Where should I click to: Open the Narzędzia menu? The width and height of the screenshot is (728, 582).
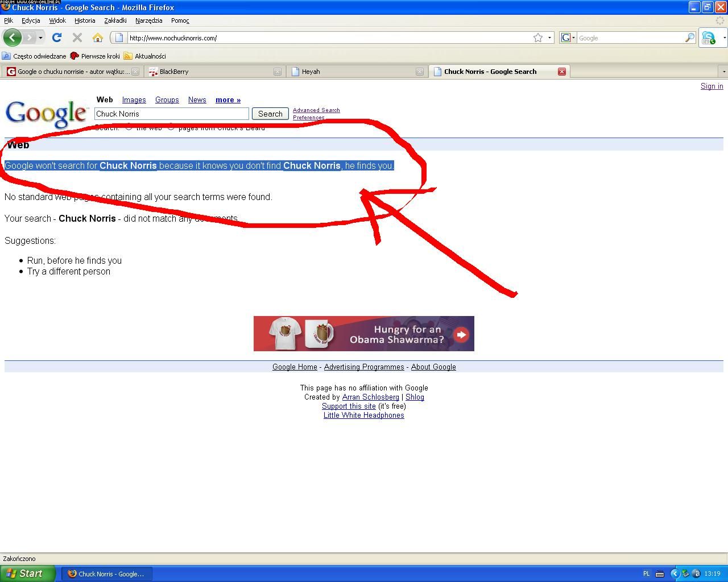point(149,20)
